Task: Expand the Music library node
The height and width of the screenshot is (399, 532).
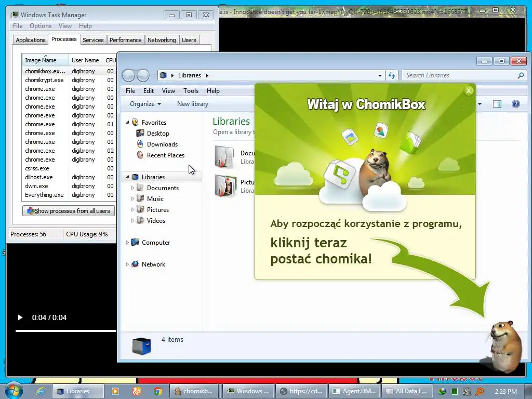Action: (x=132, y=198)
